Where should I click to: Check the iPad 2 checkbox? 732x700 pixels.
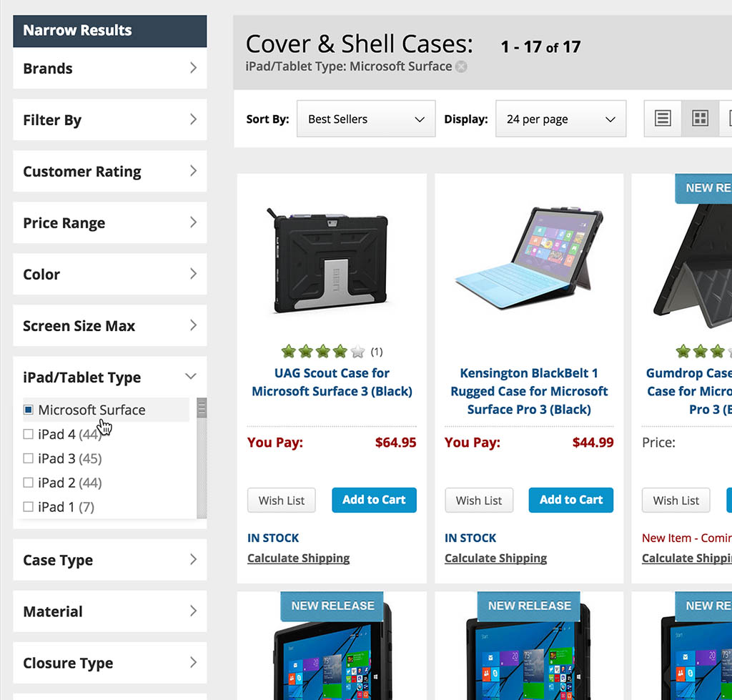point(29,483)
